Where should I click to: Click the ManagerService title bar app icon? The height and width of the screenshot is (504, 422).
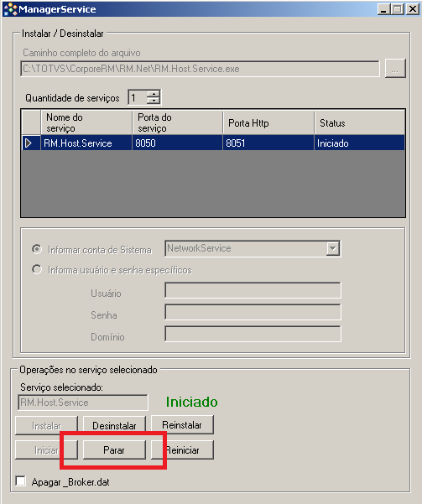pyautogui.click(x=10, y=9)
